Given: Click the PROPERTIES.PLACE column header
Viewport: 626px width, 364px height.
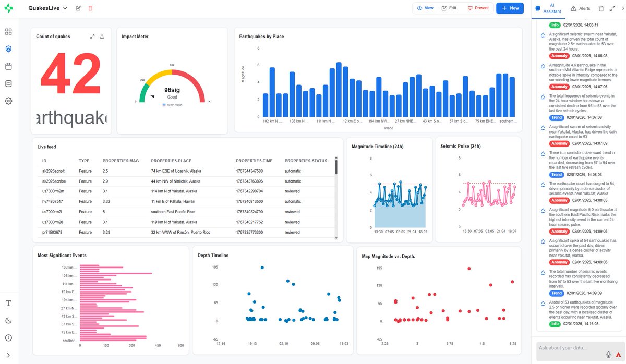Looking at the screenshot, I should 172,161.
